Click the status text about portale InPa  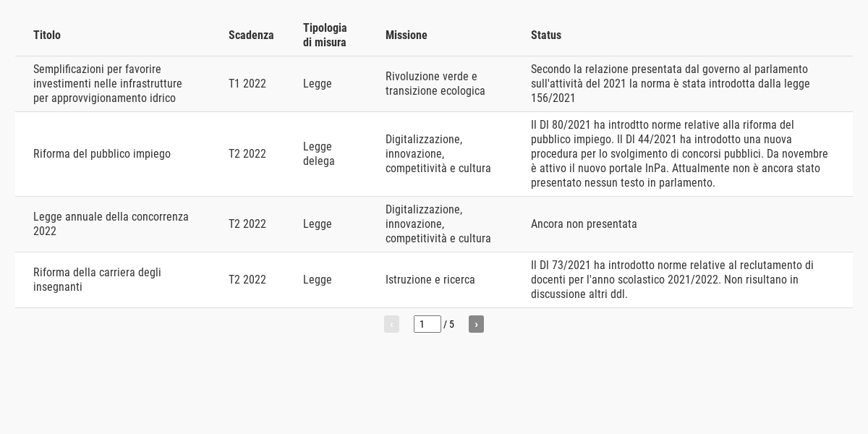coord(679,154)
